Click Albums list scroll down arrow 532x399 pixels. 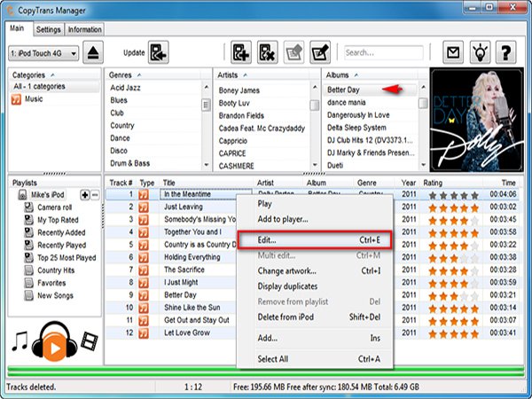click(x=423, y=165)
